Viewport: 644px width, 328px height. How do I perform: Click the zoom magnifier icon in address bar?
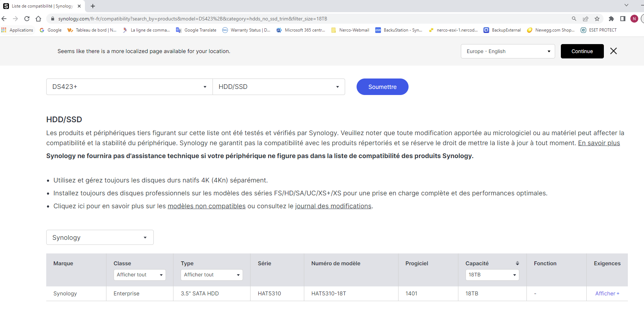pos(574,19)
